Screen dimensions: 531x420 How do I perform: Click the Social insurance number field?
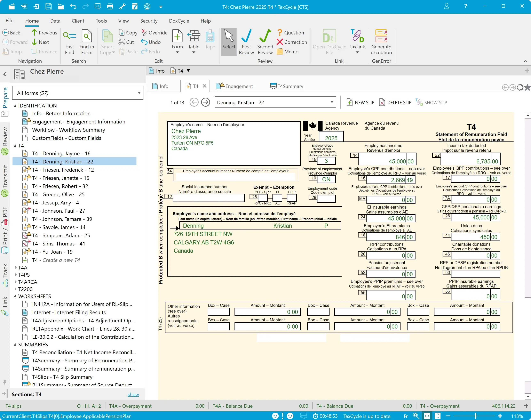click(209, 198)
